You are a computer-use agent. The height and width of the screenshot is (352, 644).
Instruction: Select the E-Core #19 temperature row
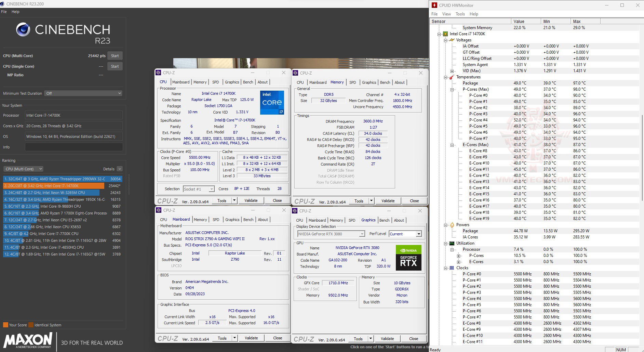tap(534, 219)
